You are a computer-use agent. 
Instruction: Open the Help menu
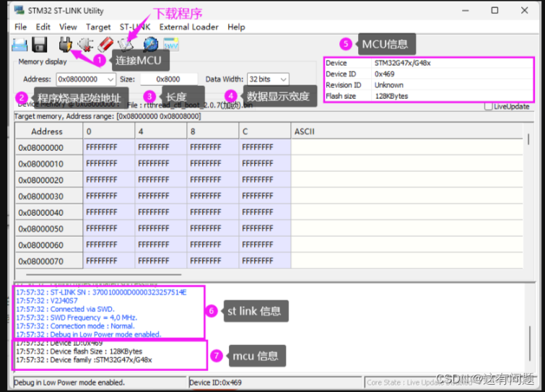pos(236,27)
